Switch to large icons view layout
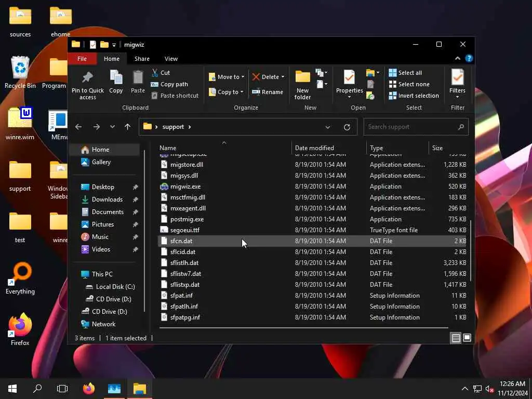 (x=467, y=338)
